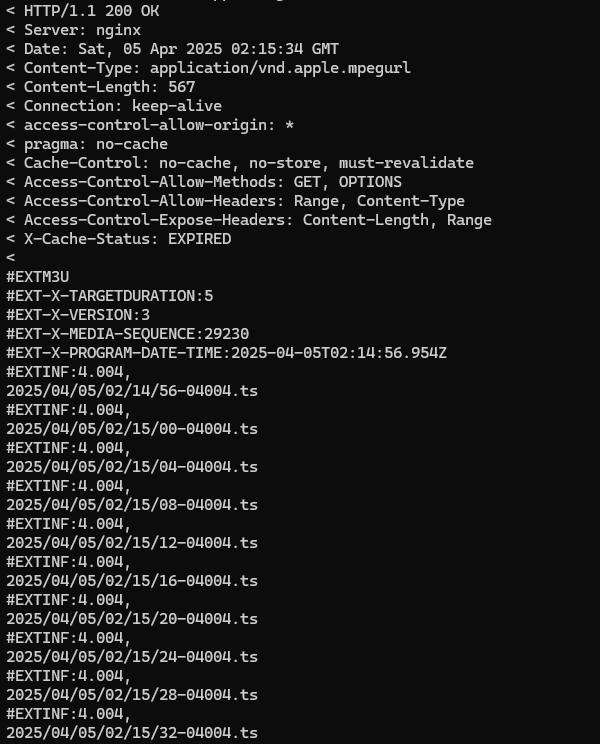Click the Date header with 02:15:34 GMT
The image size is (600, 744).
(x=173, y=49)
